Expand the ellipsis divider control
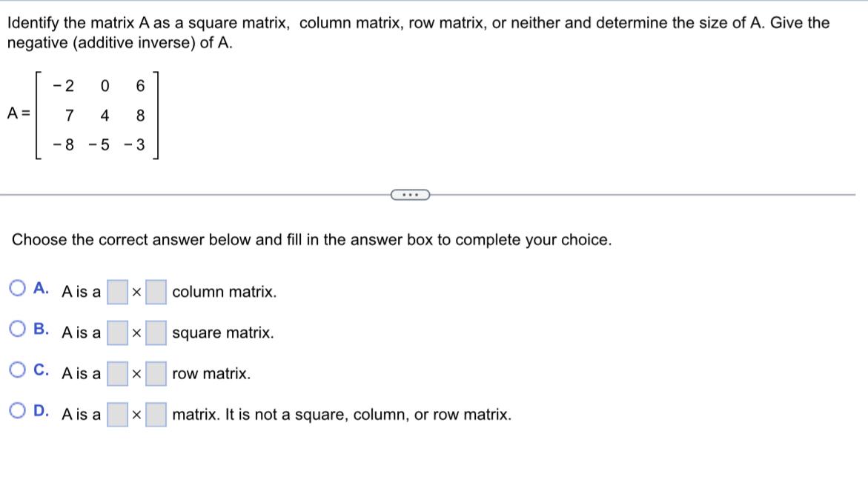Screen dimensions: 868x491 [409, 194]
